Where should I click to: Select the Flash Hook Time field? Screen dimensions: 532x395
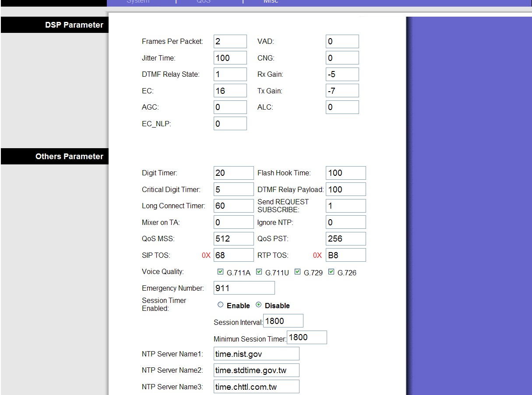[346, 173]
